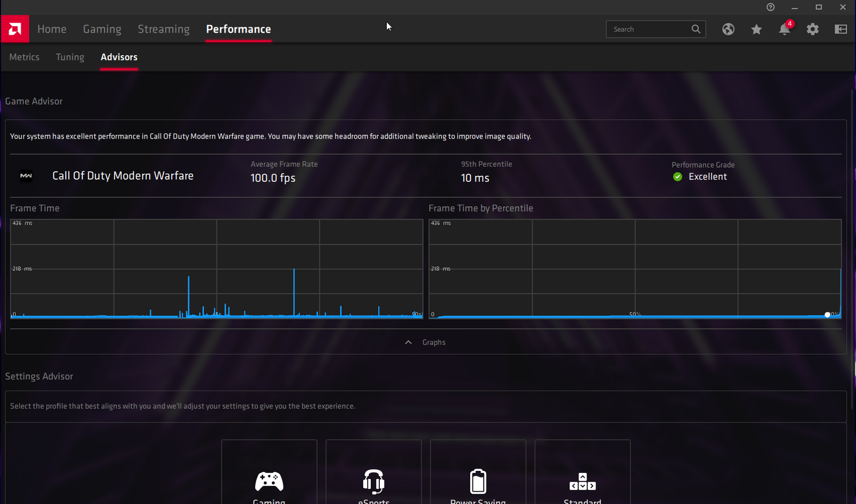Click the Game Advisor heading
This screenshot has width=856, height=504.
coord(34,101)
